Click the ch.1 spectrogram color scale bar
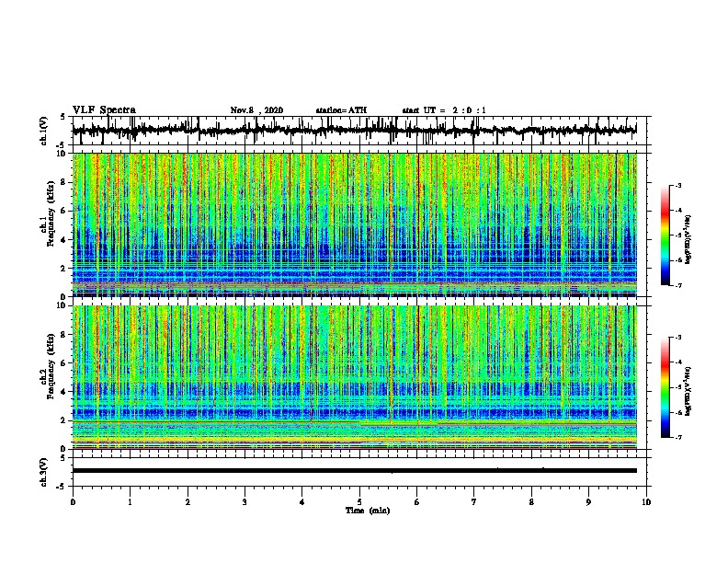 coord(665,236)
